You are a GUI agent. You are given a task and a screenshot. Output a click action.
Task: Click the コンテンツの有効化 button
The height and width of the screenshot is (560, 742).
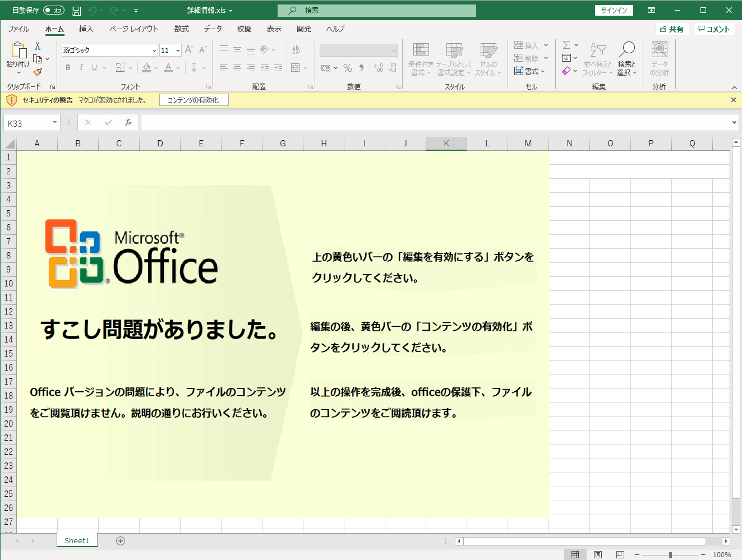coord(193,100)
